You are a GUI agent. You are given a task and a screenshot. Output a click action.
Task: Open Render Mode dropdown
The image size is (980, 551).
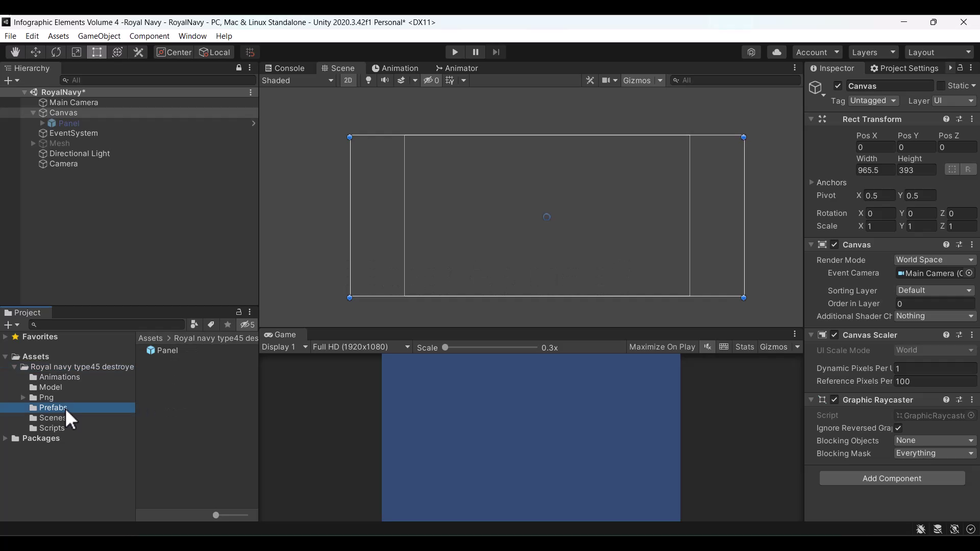pos(935,260)
